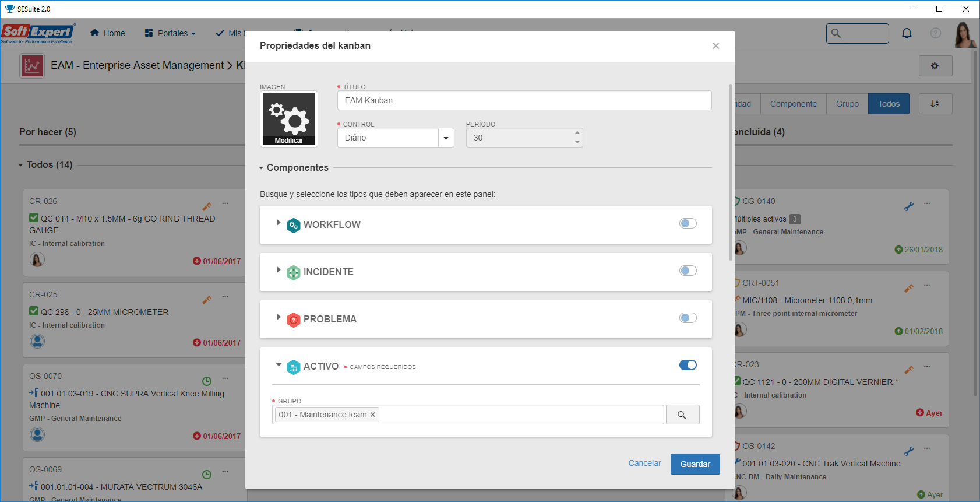This screenshot has width=980, height=502.
Task: Open the kanban settings gear button
Action: (x=935, y=66)
